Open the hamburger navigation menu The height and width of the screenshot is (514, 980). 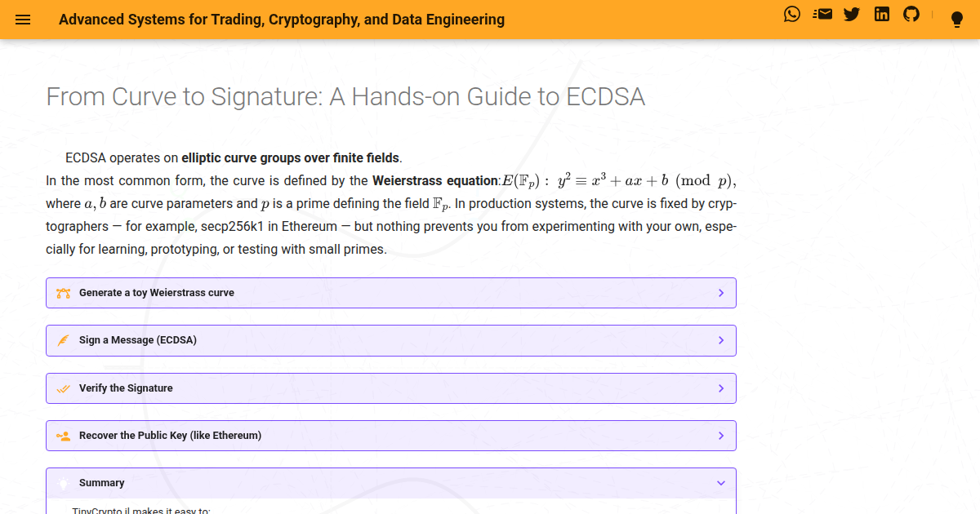pyautogui.click(x=23, y=20)
